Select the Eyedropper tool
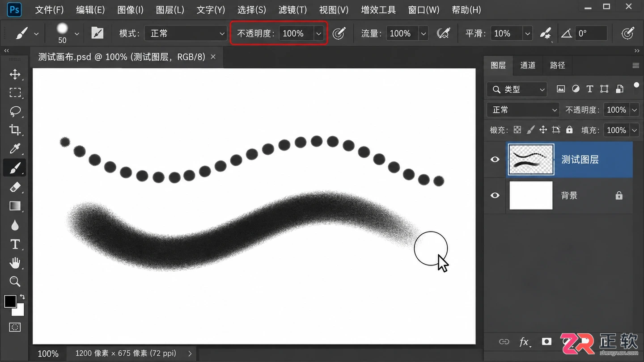644x362 pixels. pyautogui.click(x=15, y=149)
